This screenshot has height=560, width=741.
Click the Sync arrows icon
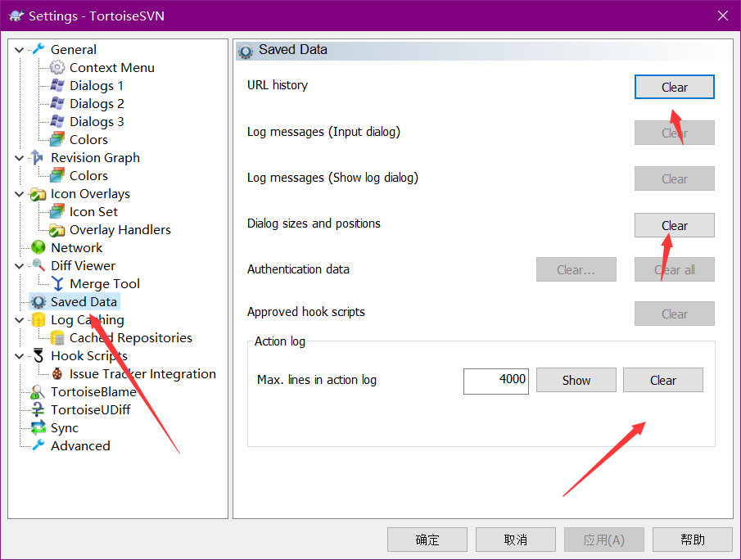(x=38, y=427)
